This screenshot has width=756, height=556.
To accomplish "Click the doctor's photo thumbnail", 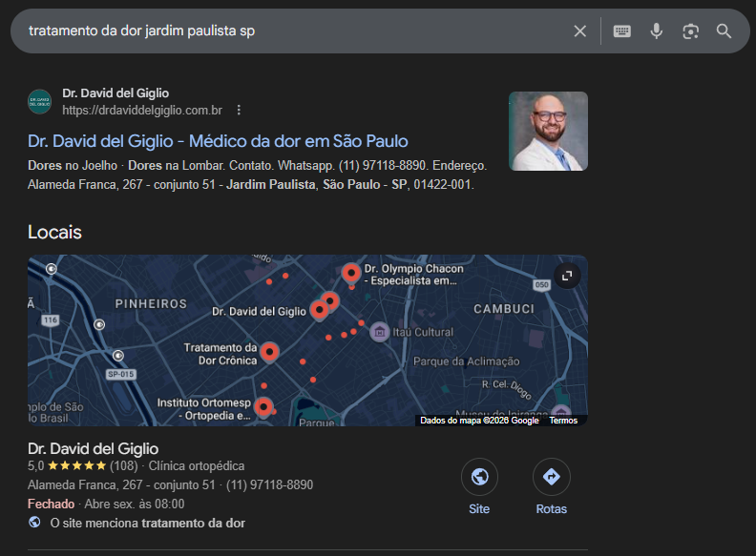I will coord(548,131).
